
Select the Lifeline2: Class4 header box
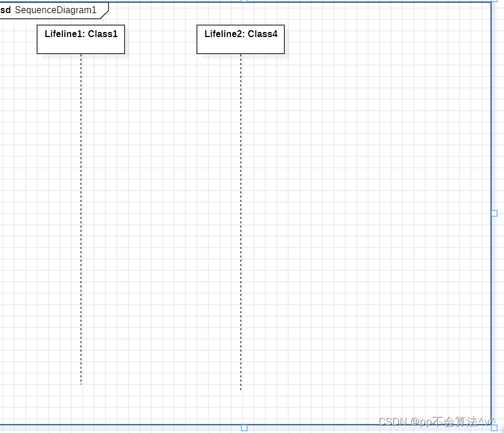(240, 39)
